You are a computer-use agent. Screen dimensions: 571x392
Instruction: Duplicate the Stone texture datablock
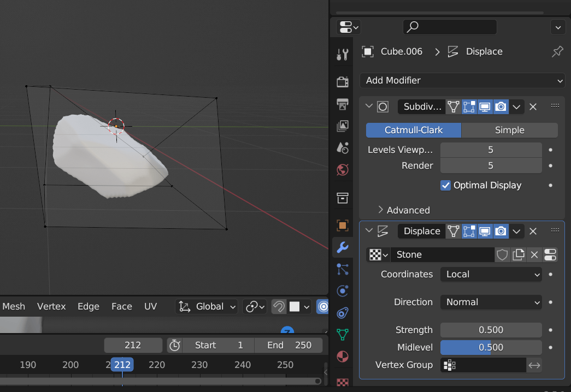[518, 255]
